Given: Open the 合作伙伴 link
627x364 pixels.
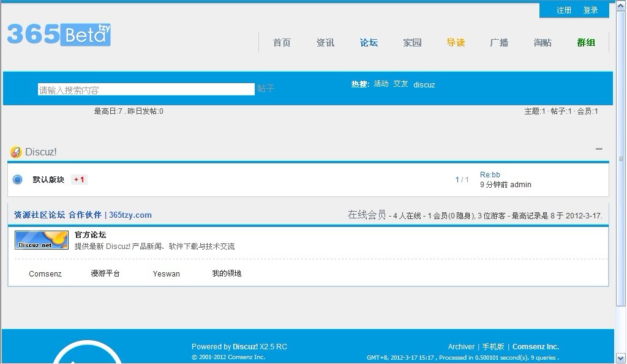Looking at the screenshot, I should pos(84,215).
